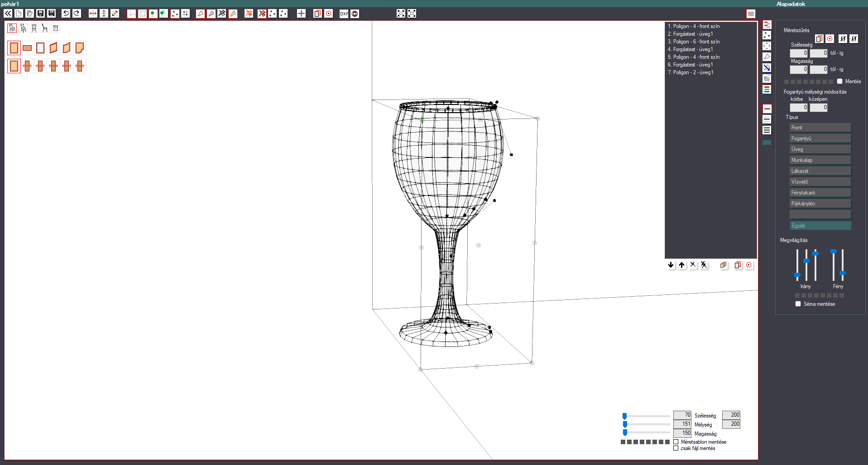The height and width of the screenshot is (465, 868).
Task: Choose the curved-corner panel shape
Action: pos(80,48)
